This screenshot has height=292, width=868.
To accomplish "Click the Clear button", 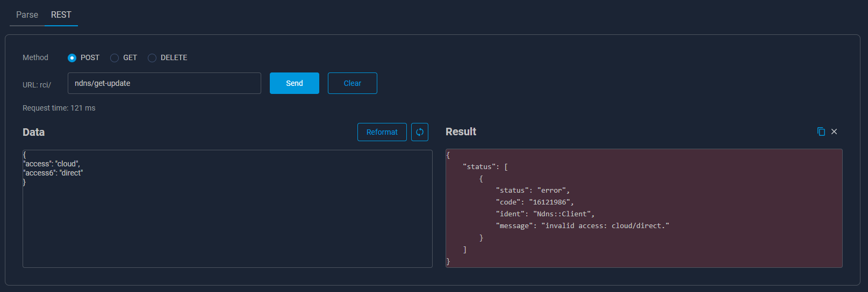I will click(x=353, y=83).
